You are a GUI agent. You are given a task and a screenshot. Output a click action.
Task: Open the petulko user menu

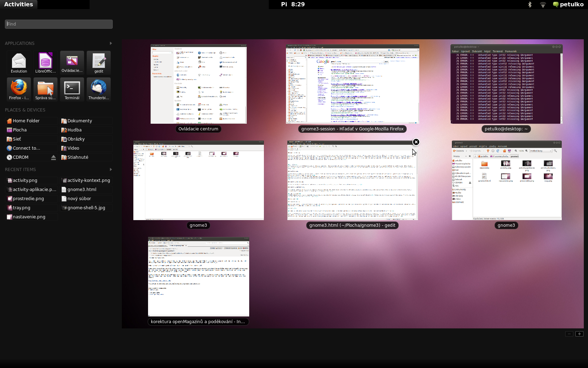pos(568,5)
